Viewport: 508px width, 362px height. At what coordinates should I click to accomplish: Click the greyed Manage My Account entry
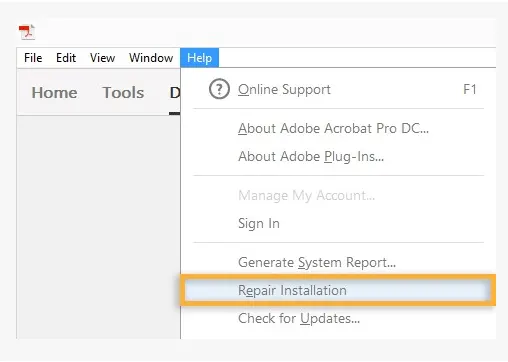pyautogui.click(x=338, y=195)
